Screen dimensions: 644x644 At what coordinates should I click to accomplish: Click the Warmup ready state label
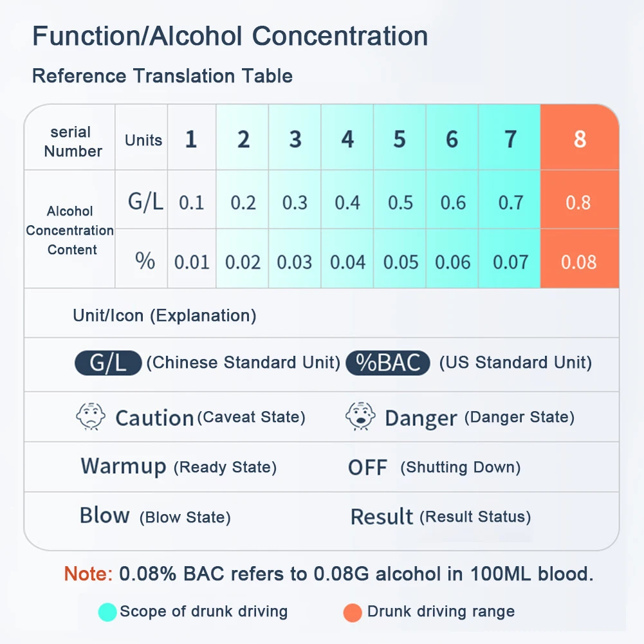tap(124, 466)
